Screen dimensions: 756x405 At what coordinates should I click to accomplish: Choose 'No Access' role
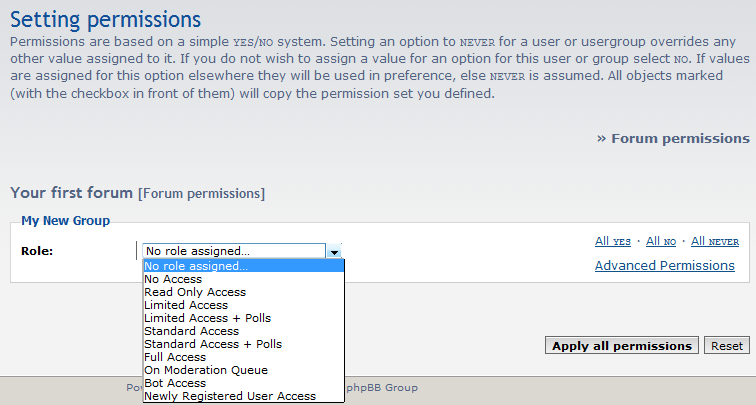point(173,279)
